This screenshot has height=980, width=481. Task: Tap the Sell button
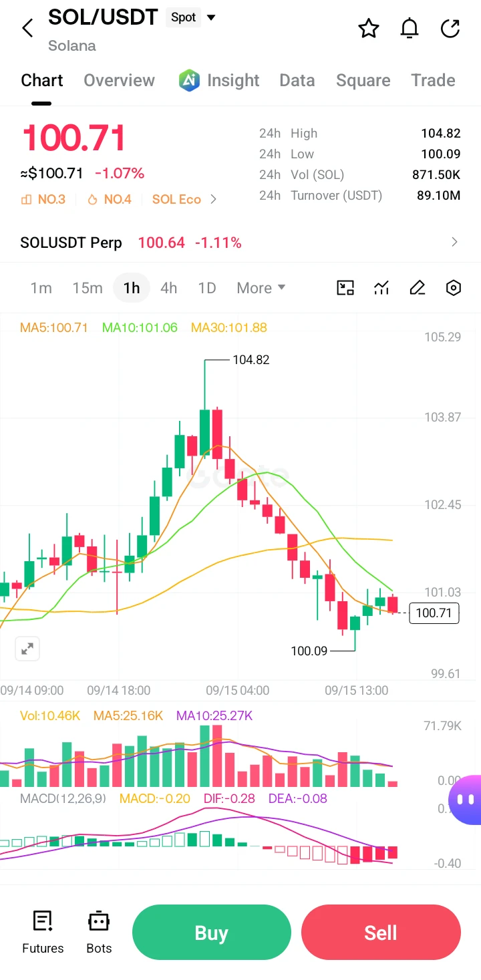click(x=381, y=933)
